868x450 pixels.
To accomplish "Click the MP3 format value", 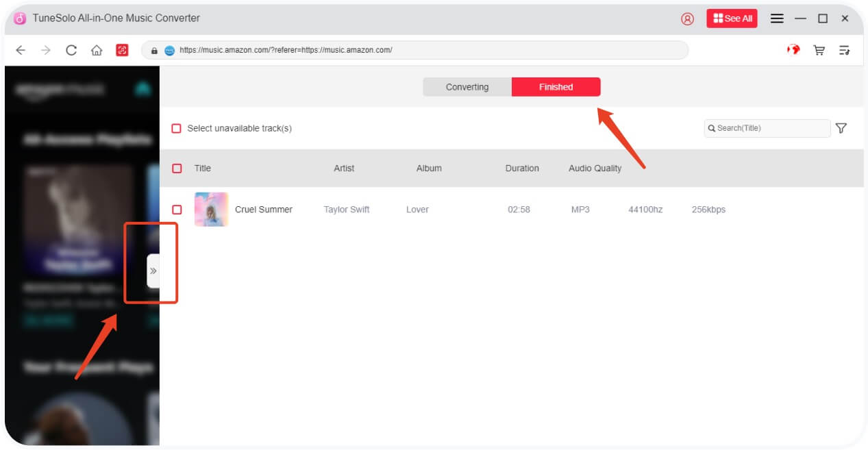I will (580, 210).
